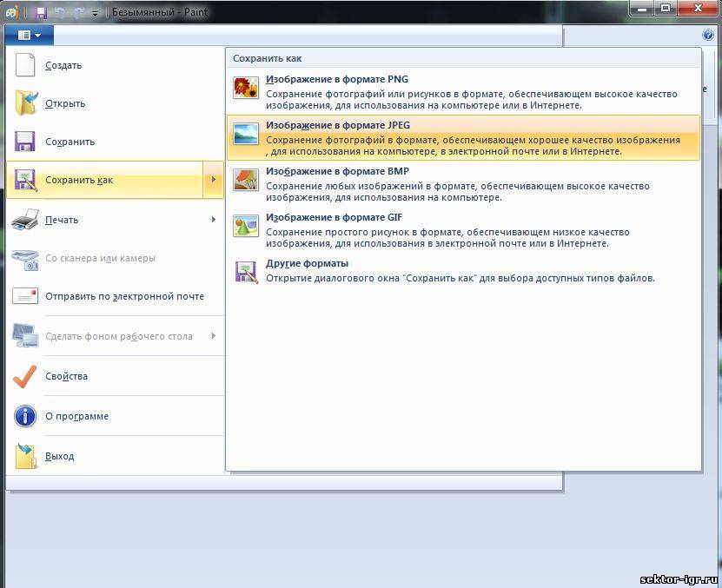Image resolution: width=722 pixels, height=588 pixels.
Task: Click the landscape JPEG format icon
Action: (x=245, y=134)
